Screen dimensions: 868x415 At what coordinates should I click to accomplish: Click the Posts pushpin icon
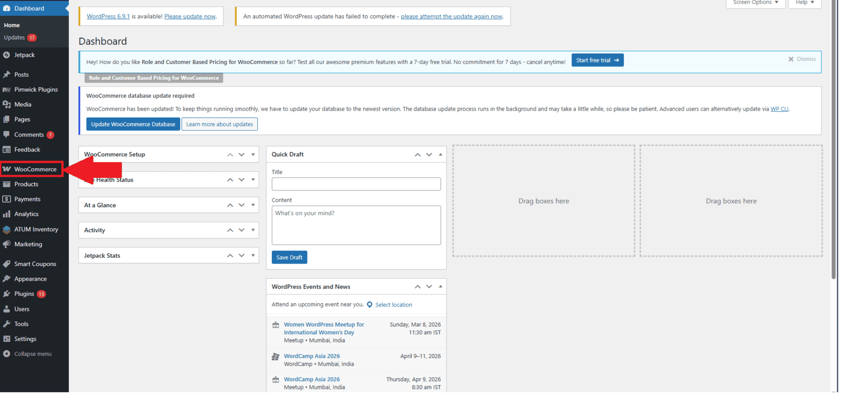[7, 74]
